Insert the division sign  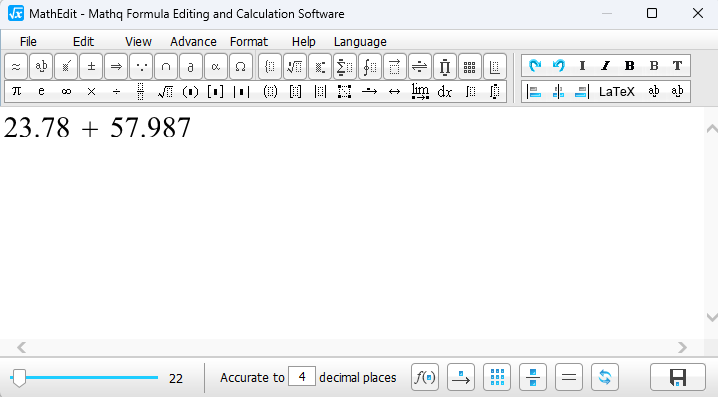(x=116, y=92)
